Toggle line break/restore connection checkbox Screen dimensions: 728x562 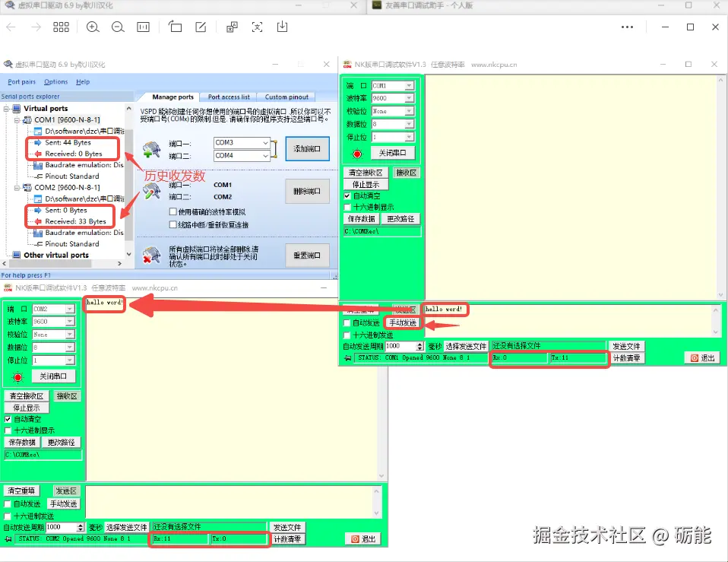pos(173,224)
